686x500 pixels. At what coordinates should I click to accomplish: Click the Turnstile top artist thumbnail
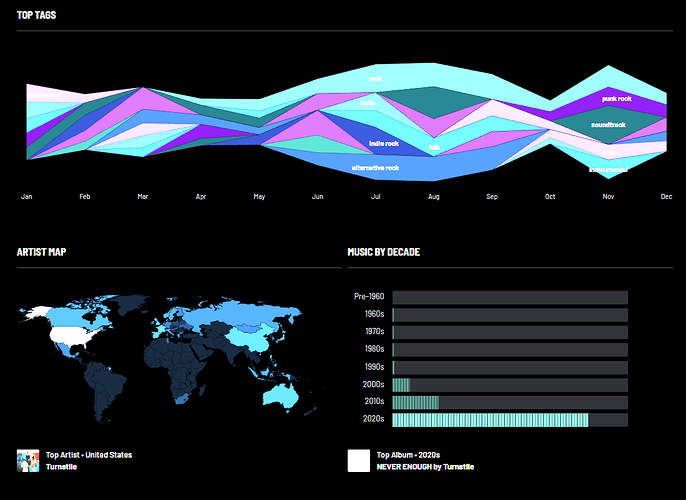coord(28,461)
